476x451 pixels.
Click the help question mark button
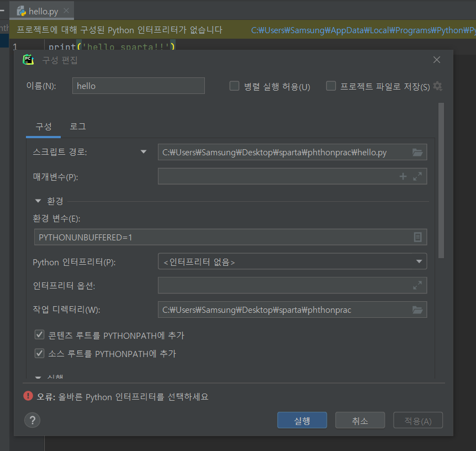[32, 420]
